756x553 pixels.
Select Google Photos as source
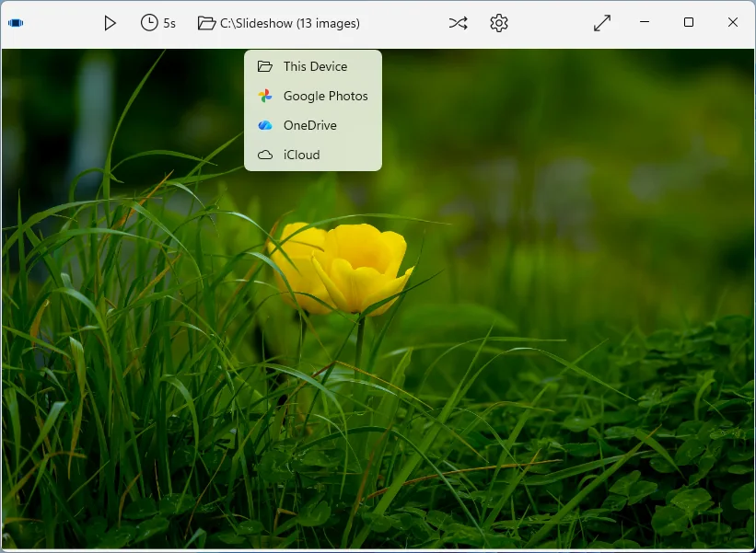tap(313, 96)
